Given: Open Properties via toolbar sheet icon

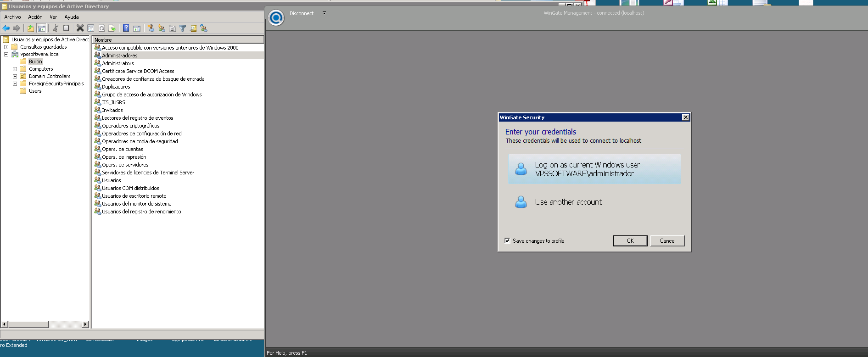Looking at the screenshot, I should 91,28.
